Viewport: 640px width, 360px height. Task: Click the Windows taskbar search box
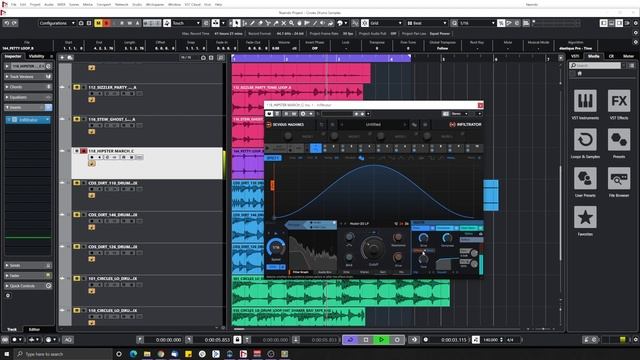click(x=63, y=354)
